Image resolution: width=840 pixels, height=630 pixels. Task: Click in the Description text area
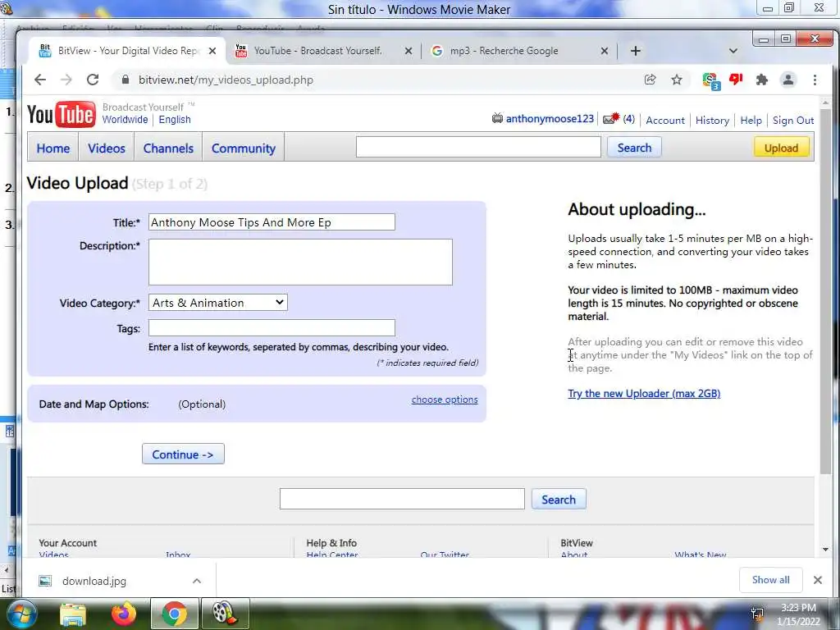coord(300,262)
